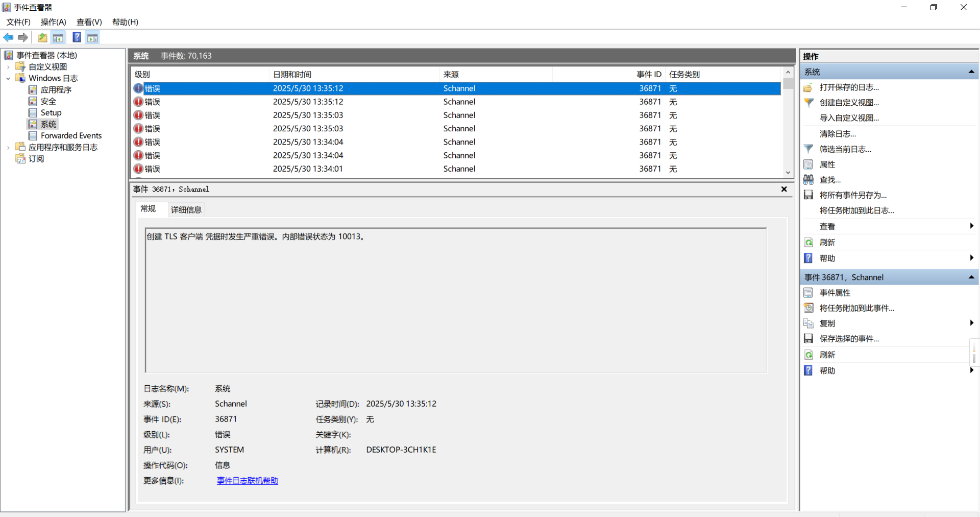980x517 pixels.
Task: Click the SYSTEM user value
Action: (229, 450)
